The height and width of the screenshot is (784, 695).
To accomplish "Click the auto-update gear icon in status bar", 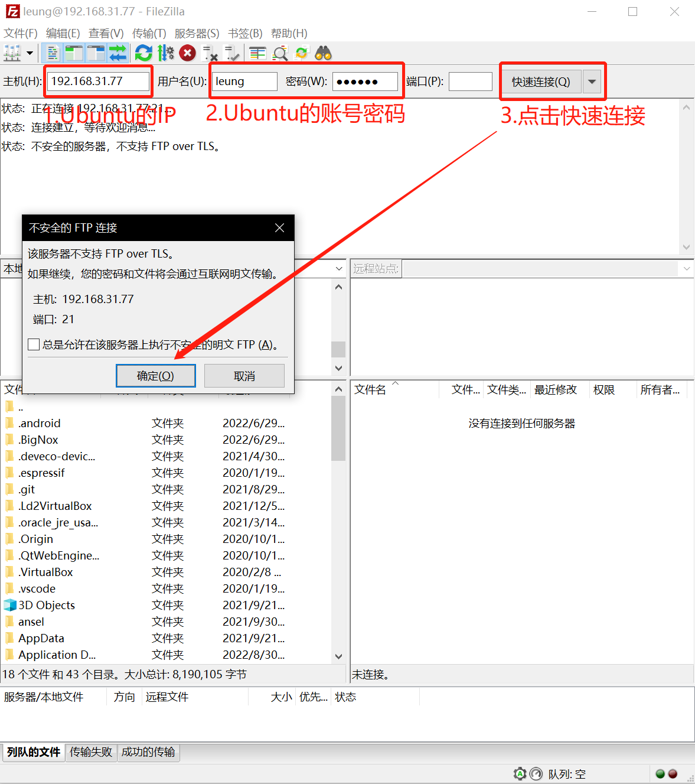I will (520, 773).
